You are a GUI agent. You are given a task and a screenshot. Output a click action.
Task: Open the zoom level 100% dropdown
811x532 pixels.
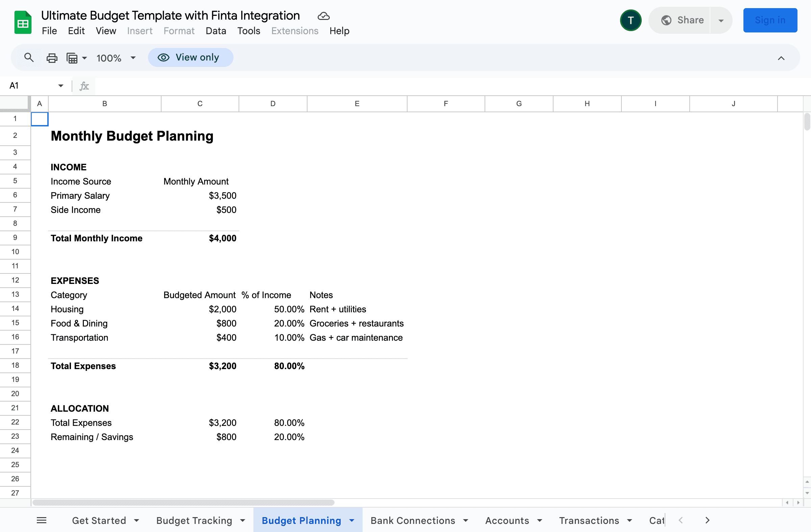(x=116, y=58)
